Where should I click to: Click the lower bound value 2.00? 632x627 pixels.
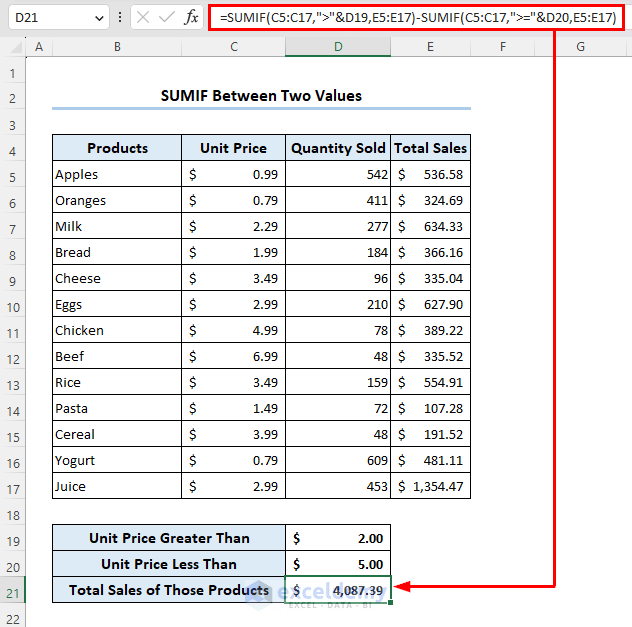[x=338, y=538]
